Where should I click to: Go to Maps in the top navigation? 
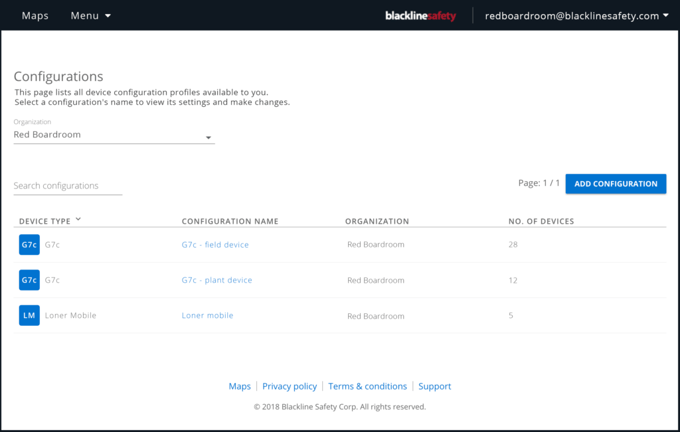(x=35, y=16)
